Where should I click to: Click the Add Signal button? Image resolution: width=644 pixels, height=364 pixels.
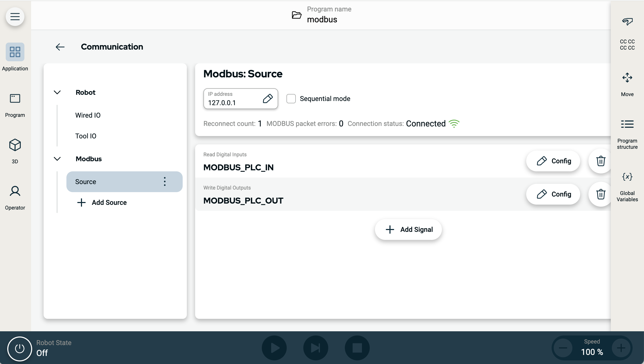coord(408,230)
